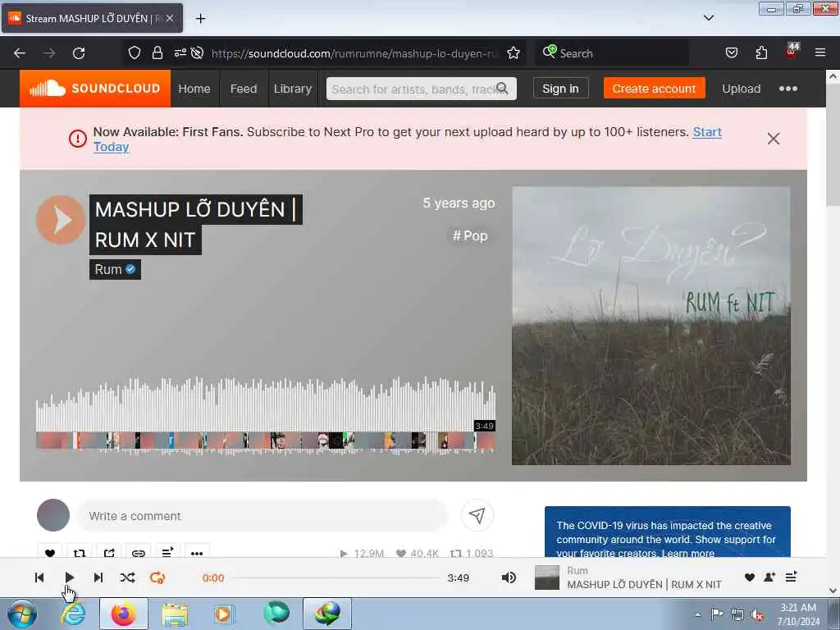
Task: Show hidden system tray icons
Action: pyautogui.click(x=697, y=614)
